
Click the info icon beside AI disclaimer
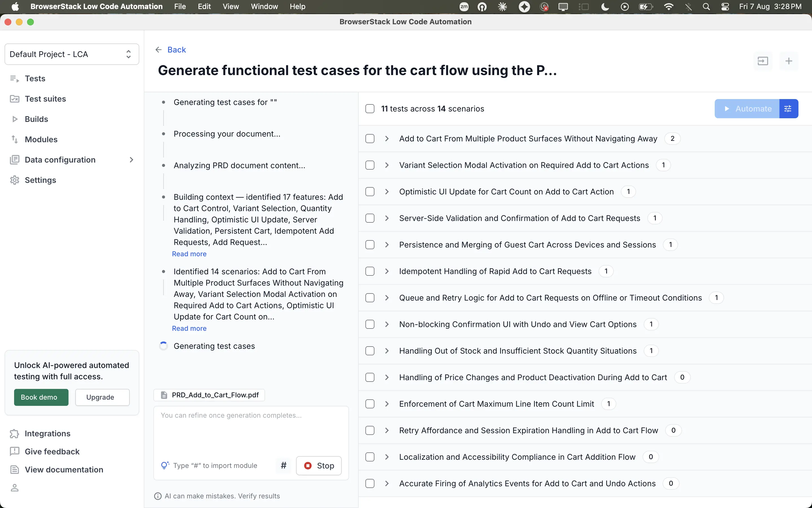tap(158, 496)
